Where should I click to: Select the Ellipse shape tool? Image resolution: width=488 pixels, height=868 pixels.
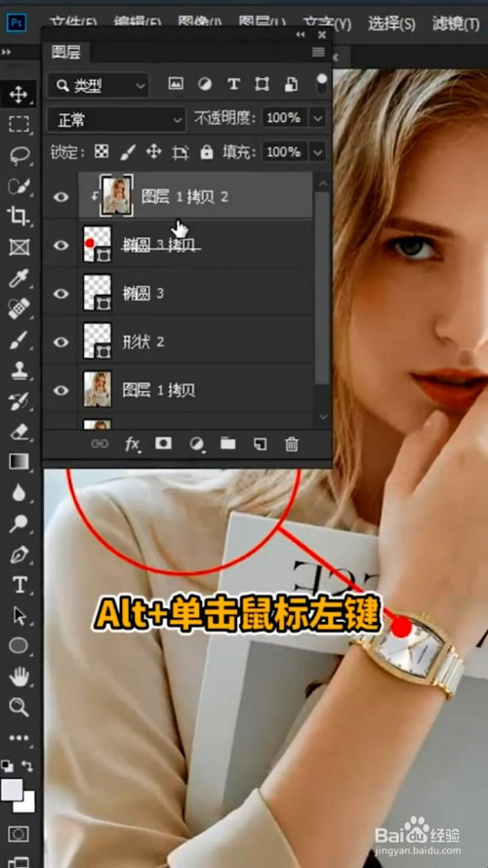(19, 645)
